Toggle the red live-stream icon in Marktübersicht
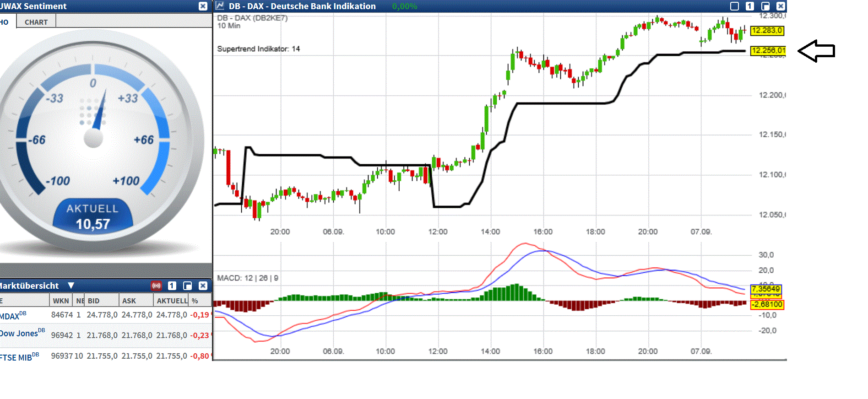868x399 pixels. click(x=157, y=286)
